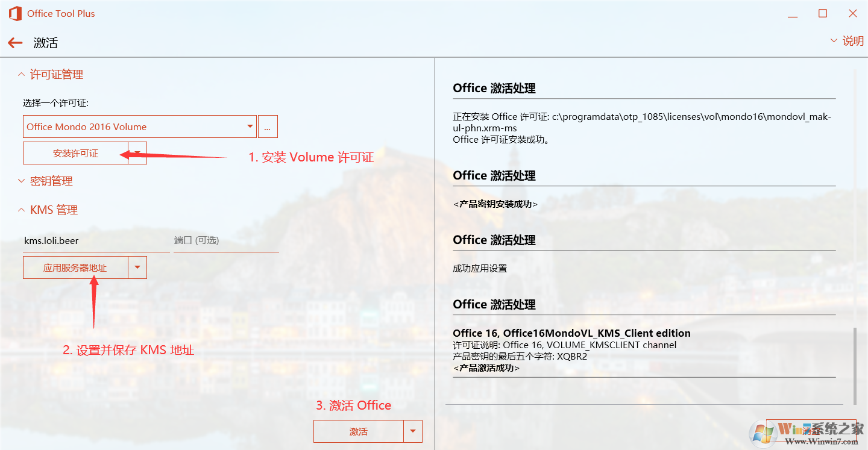Click the 激活 button to activate Office
The height and width of the screenshot is (450, 868).
point(359,431)
